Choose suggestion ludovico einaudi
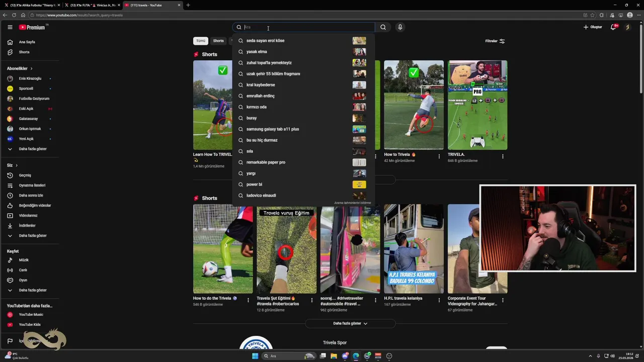The image size is (644, 362). point(303,196)
